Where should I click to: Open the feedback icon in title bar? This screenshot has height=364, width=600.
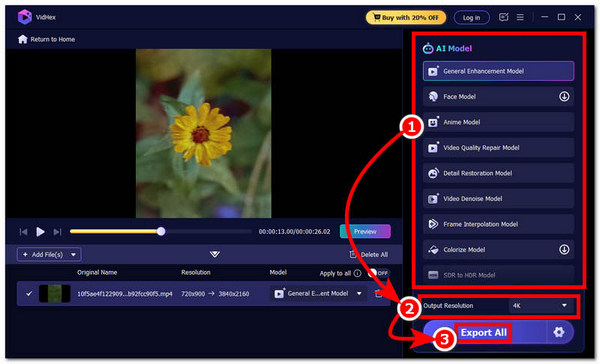coord(504,17)
